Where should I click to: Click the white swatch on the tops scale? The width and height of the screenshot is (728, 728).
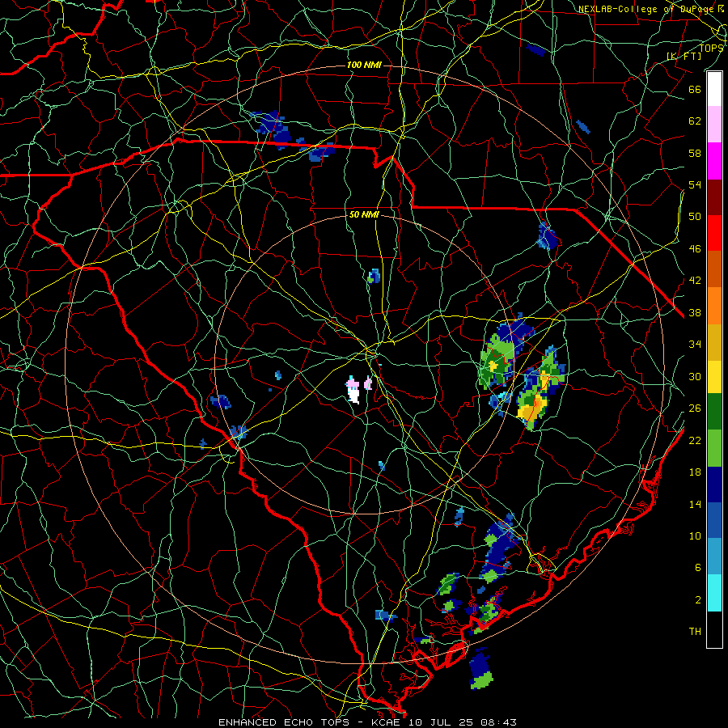(x=714, y=89)
